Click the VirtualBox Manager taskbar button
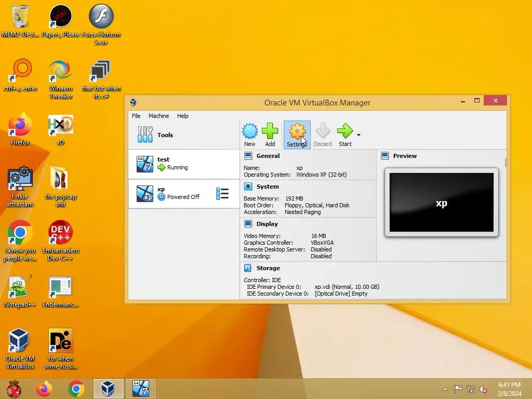Image resolution: width=532 pixels, height=399 pixels. pyautogui.click(x=108, y=389)
